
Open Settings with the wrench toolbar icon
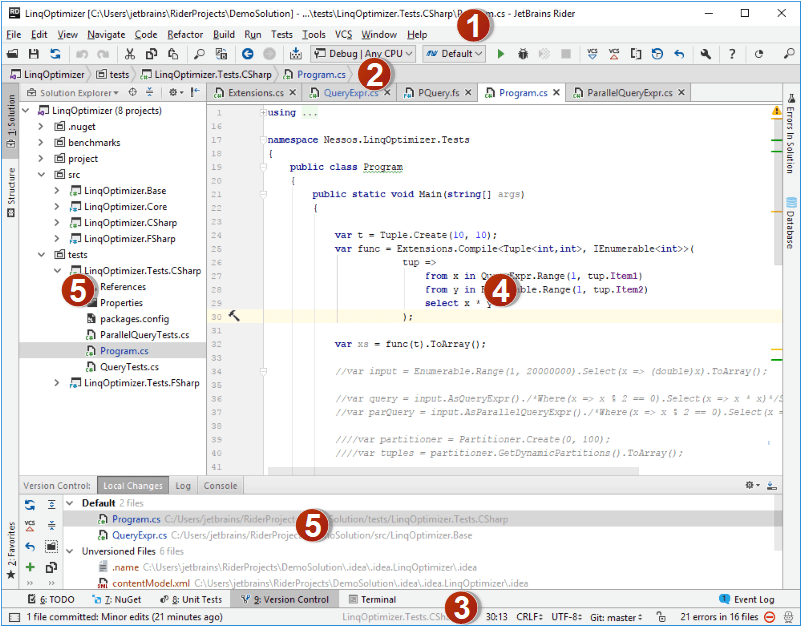(706, 54)
